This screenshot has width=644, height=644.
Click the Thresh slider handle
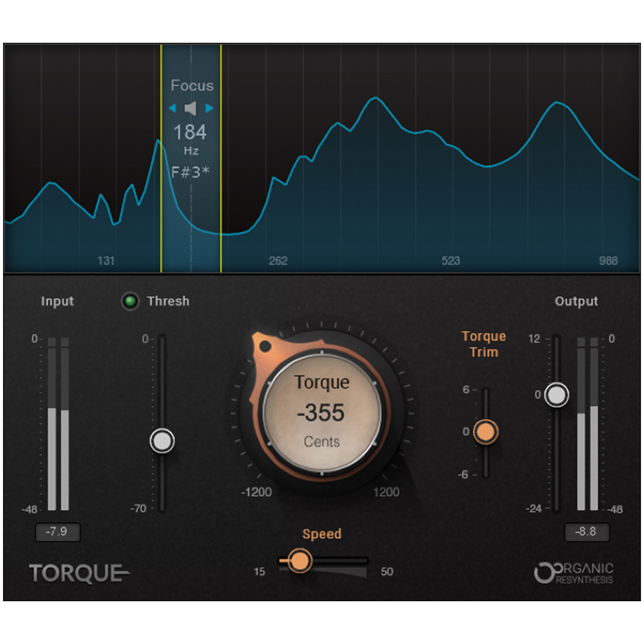pos(162,441)
